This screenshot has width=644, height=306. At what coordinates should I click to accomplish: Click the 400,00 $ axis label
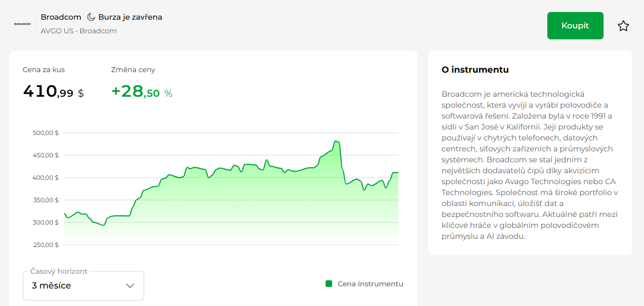45,178
